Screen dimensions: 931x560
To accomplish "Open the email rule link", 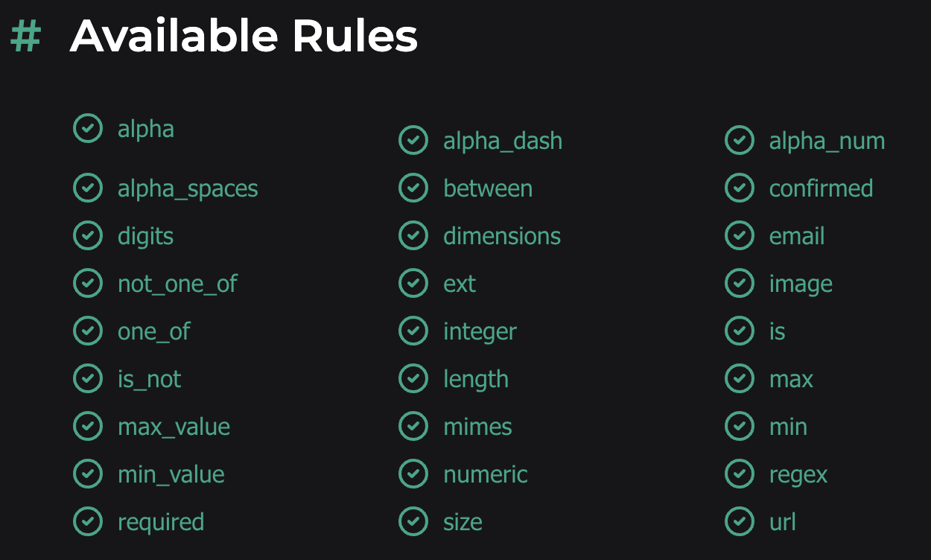I will (797, 236).
